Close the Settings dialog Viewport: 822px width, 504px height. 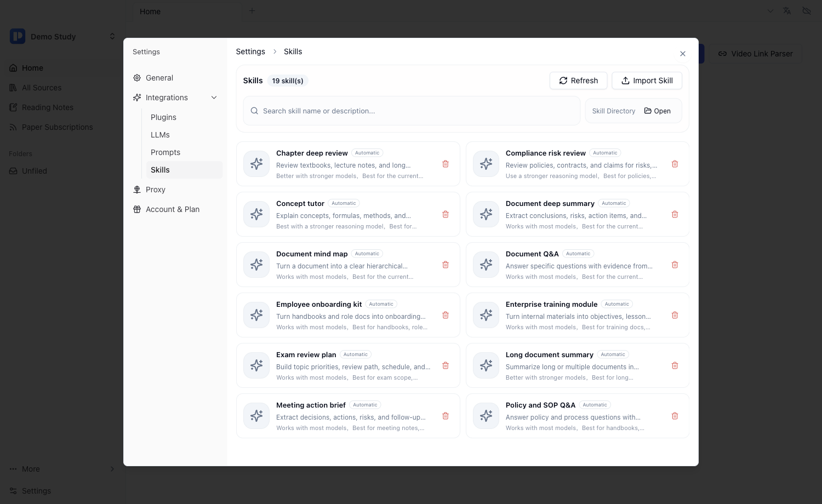pos(682,54)
